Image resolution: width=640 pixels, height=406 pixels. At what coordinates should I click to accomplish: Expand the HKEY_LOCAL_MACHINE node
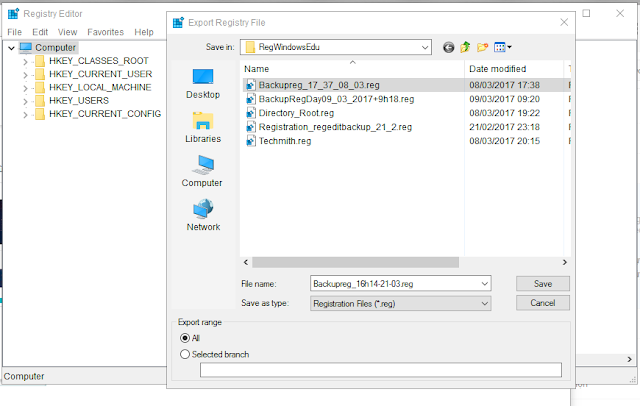click(25, 88)
